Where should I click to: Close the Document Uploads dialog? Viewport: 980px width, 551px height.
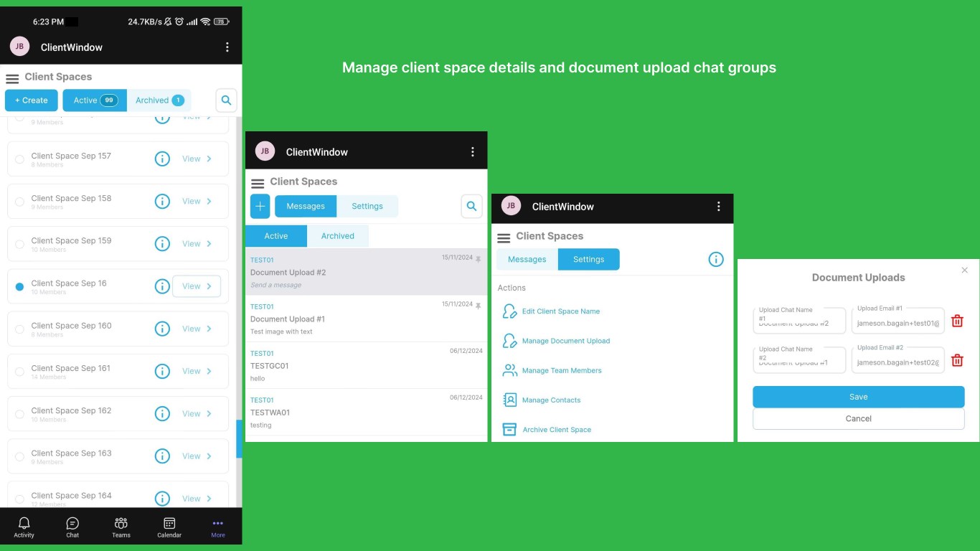[965, 270]
